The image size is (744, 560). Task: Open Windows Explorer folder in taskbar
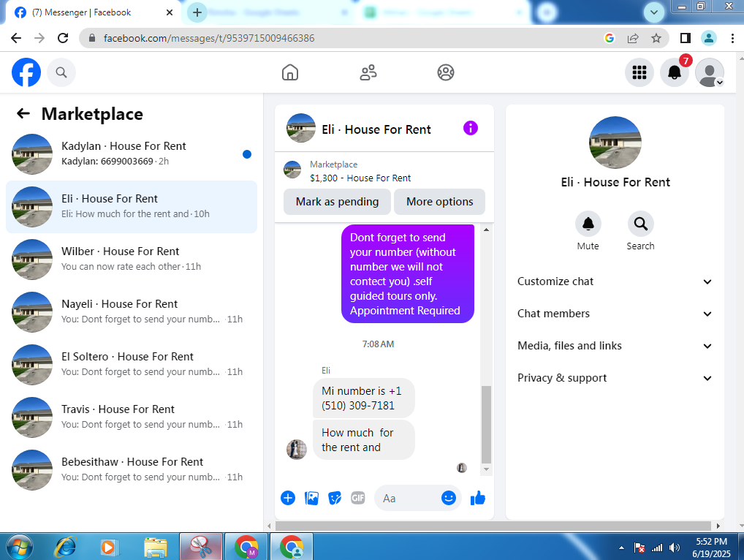click(156, 547)
